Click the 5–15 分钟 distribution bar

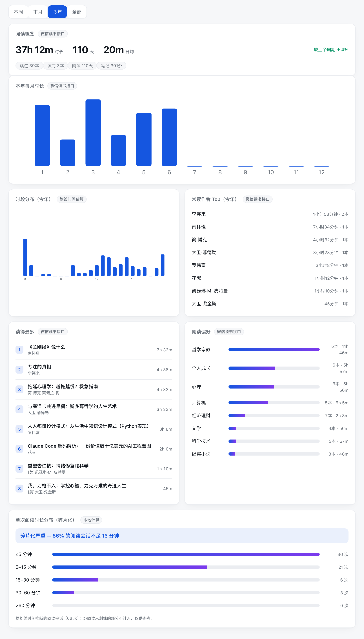[x=186, y=567]
